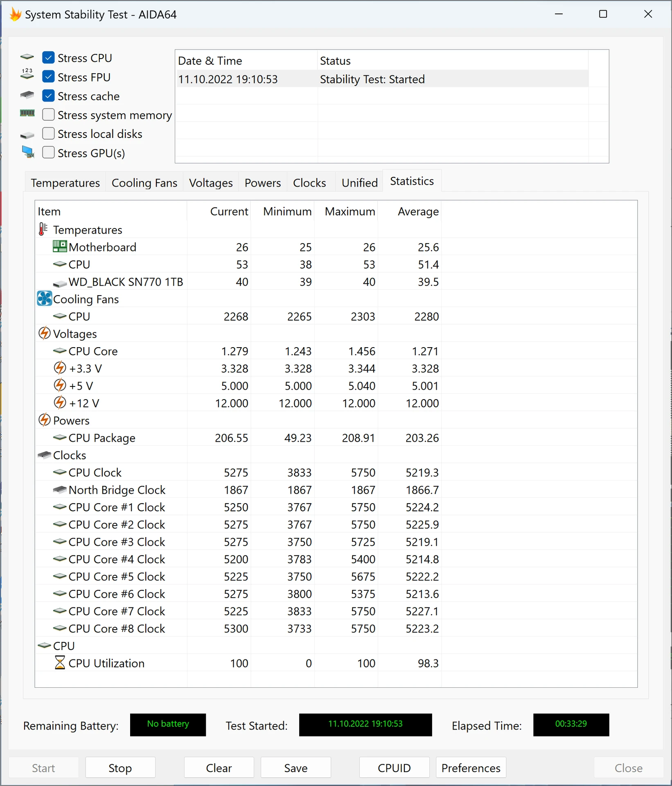
Task: Click the chip icon of North Bridge Clock
Action: pos(60,490)
